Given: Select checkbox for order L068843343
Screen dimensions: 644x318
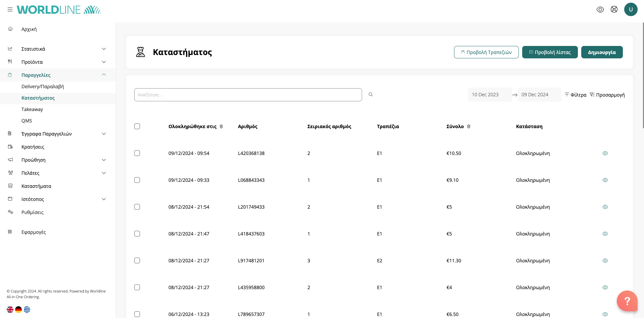Looking at the screenshot, I should [137, 180].
